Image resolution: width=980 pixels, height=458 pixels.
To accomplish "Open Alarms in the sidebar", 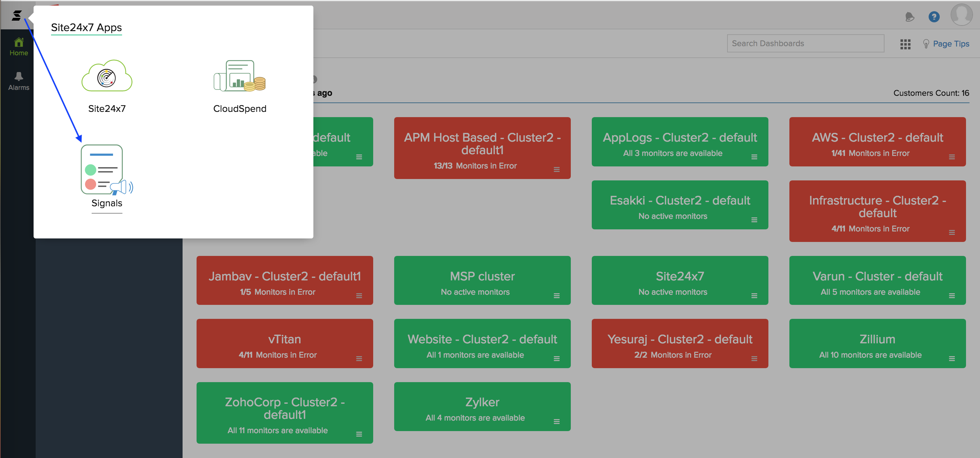I will click(x=19, y=81).
